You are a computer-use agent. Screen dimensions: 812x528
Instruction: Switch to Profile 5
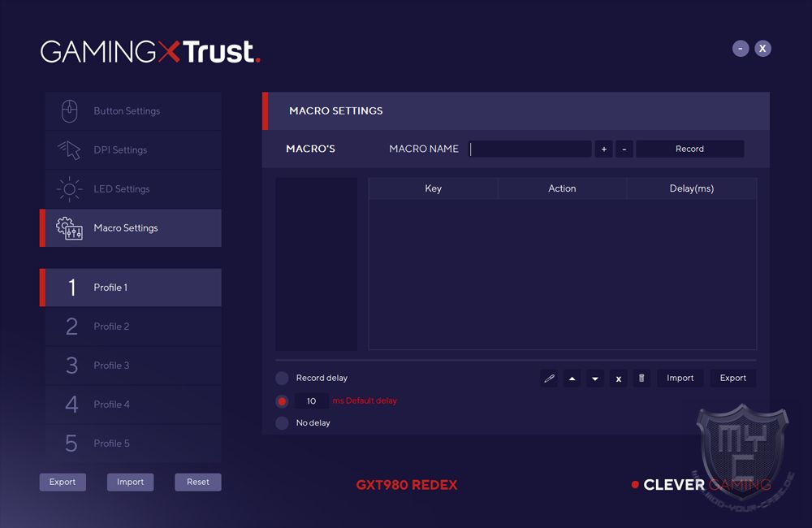[133, 444]
